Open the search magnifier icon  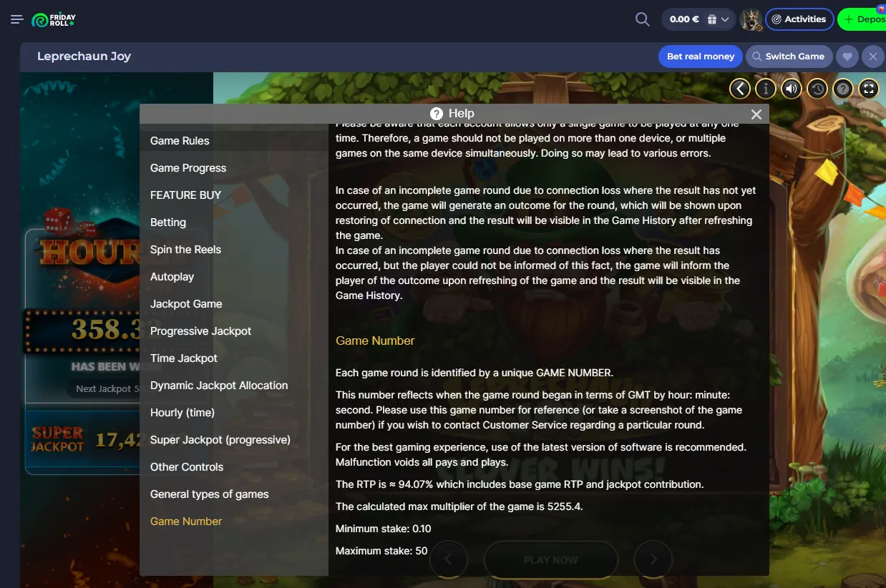[643, 19]
